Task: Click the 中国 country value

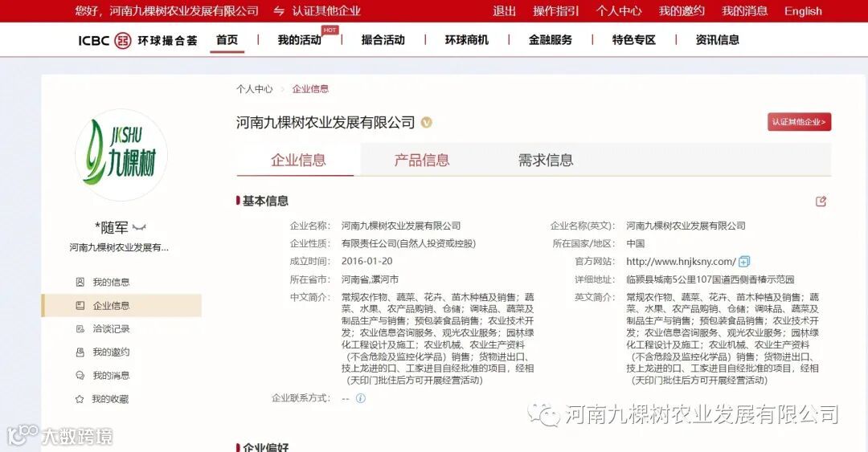Action: [x=636, y=243]
